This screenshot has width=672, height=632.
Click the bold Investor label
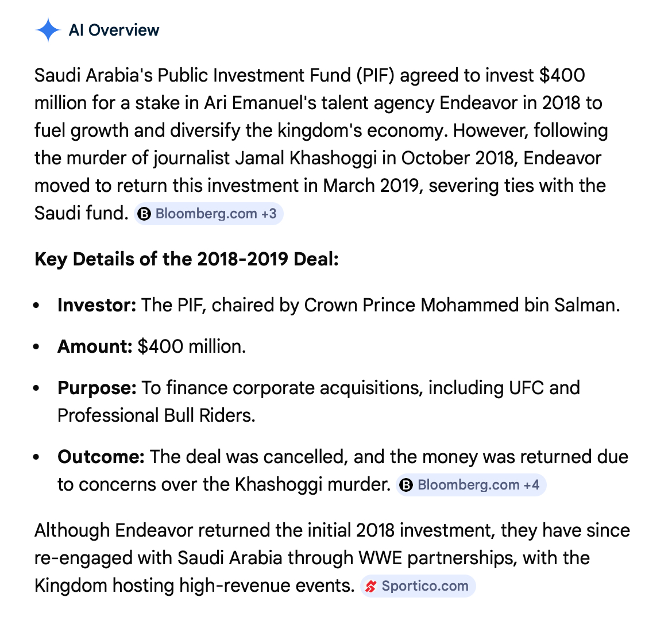pyautogui.click(x=96, y=305)
